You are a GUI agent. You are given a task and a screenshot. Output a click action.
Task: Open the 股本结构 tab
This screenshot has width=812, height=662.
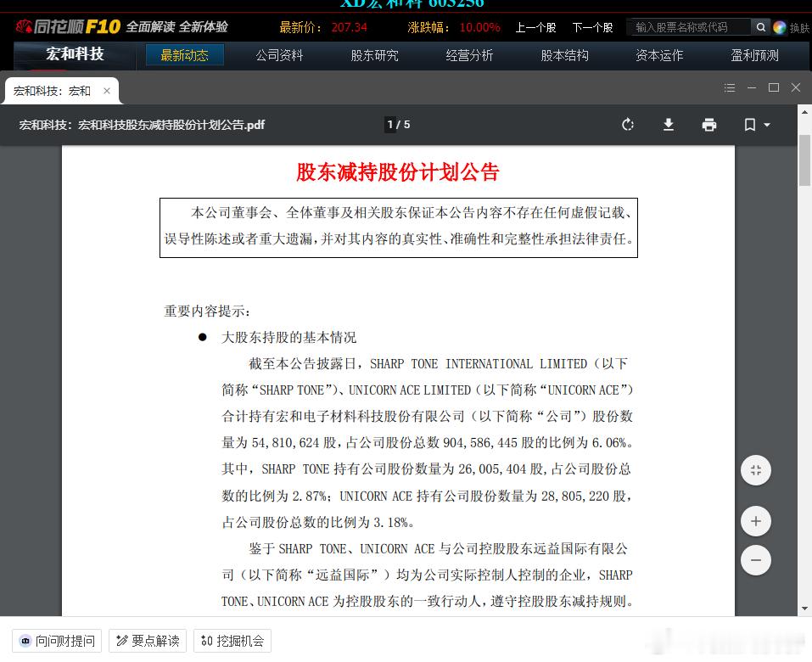coord(564,55)
